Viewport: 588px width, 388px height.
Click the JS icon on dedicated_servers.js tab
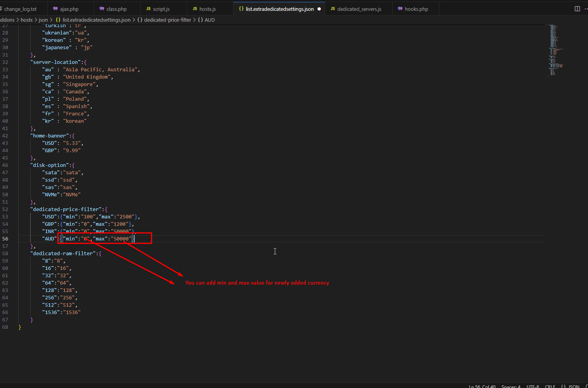click(333, 9)
